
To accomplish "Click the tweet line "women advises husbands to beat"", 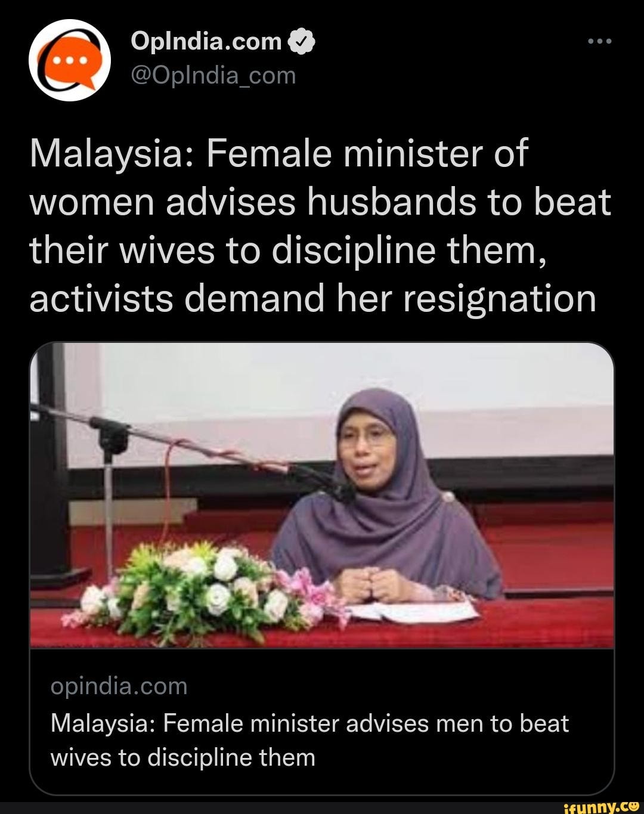I will point(320,202).
